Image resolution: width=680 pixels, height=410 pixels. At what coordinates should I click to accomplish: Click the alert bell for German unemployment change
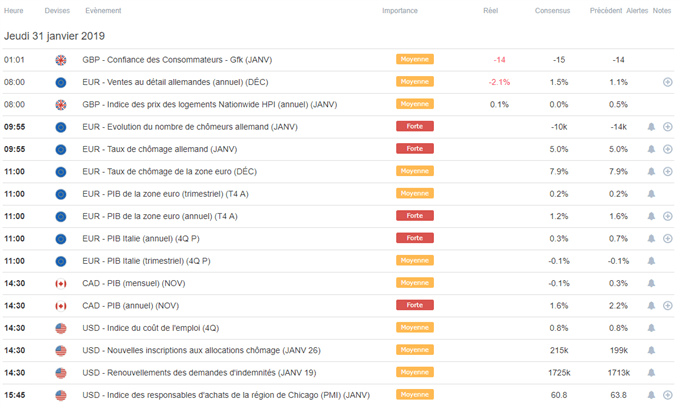pos(651,127)
